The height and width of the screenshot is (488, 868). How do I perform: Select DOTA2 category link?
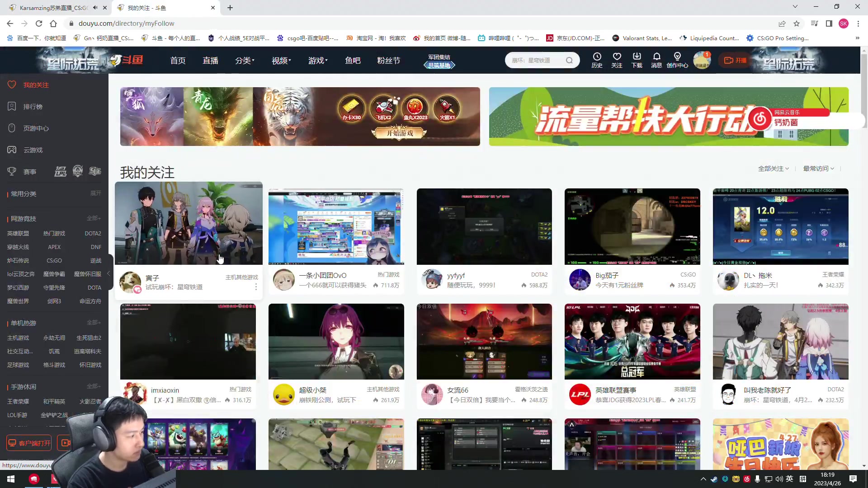pyautogui.click(x=93, y=234)
